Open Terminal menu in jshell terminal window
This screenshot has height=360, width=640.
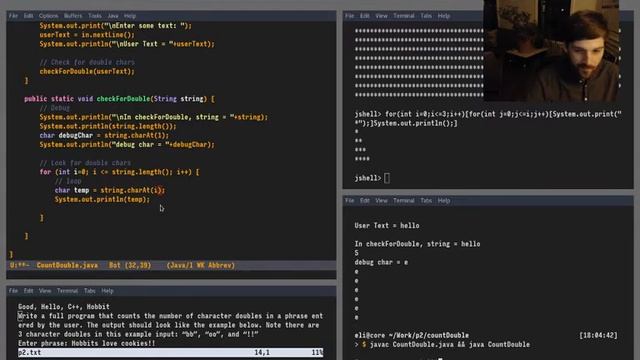[x=404, y=16]
